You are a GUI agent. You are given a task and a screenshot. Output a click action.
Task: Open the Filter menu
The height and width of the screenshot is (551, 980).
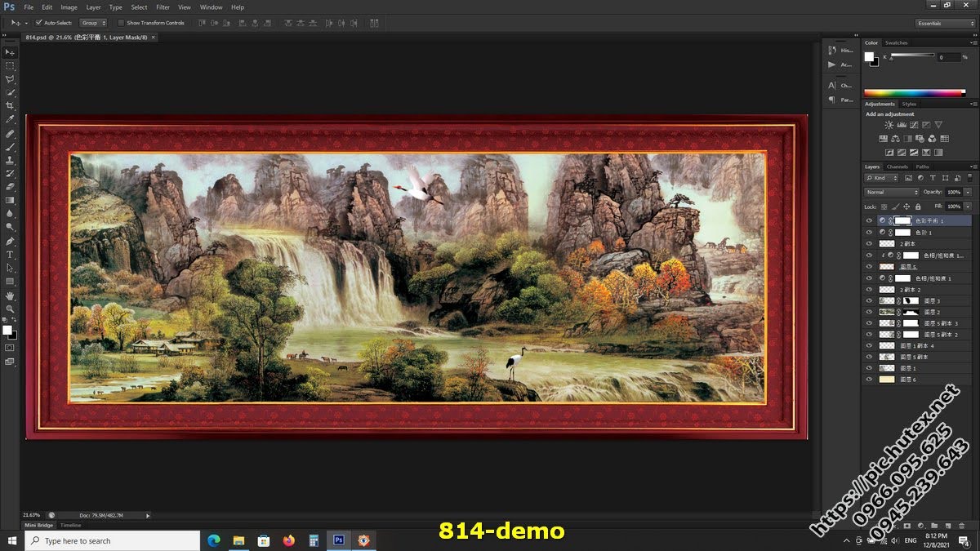(163, 7)
